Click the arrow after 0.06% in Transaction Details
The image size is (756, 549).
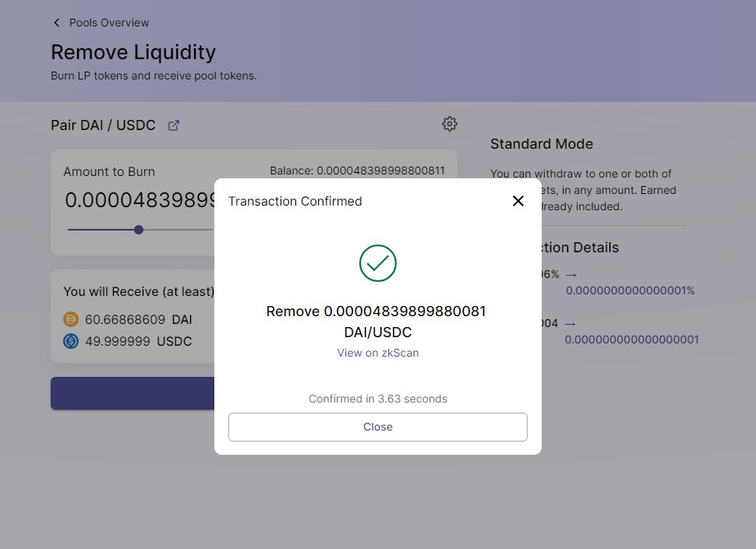tap(571, 274)
